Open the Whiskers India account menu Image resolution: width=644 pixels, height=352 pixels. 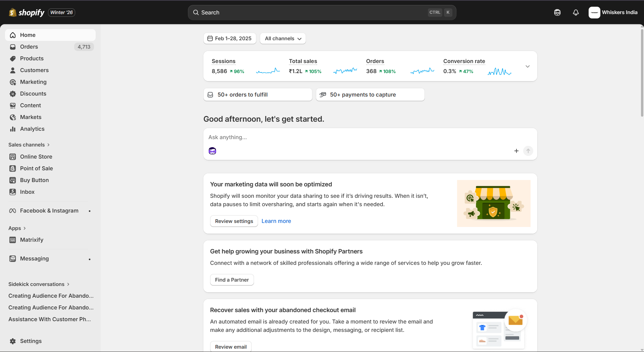tap(613, 12)
